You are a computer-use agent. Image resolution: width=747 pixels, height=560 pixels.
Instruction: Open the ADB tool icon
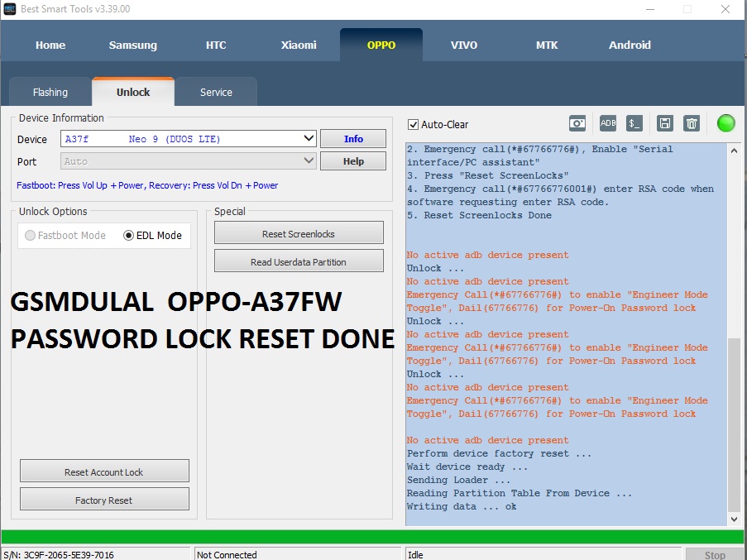click(x=608, y=123)
